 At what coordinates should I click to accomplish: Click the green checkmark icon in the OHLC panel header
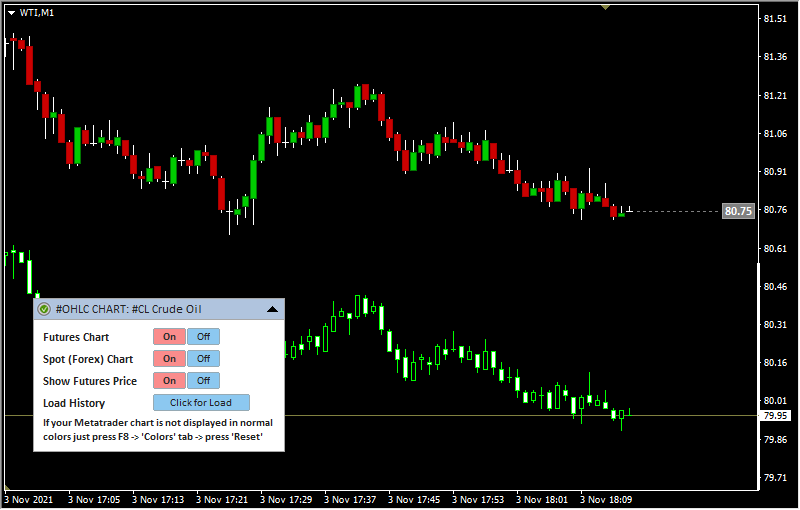[x=44, y=310]
